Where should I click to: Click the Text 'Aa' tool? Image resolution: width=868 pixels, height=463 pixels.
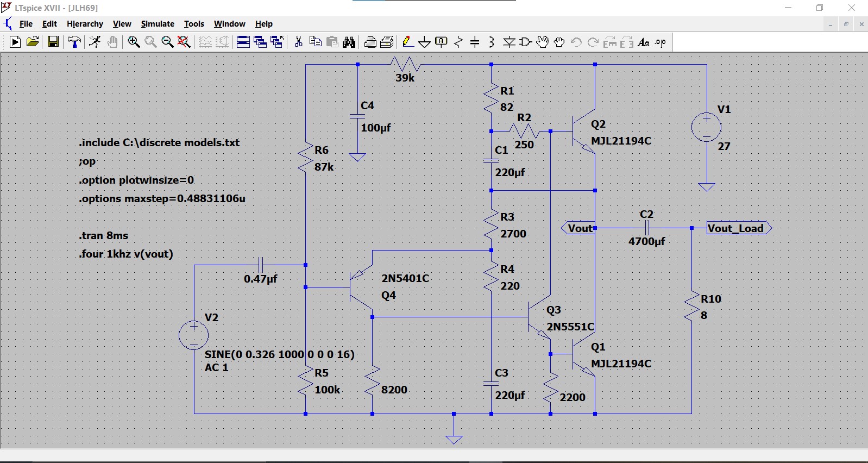(x=644, y=42)
